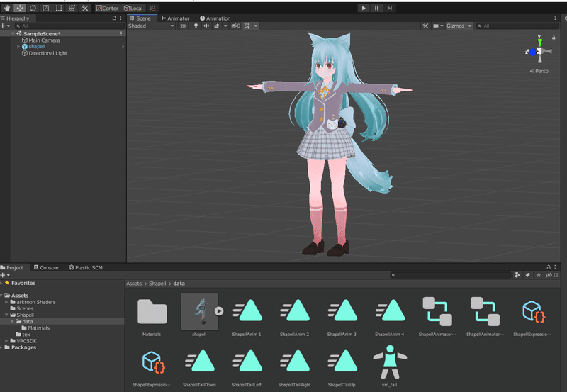Screen dimensions: 567x392
Task: Toggle hidden objects visibility in Scene view
Action: [235, 26]
